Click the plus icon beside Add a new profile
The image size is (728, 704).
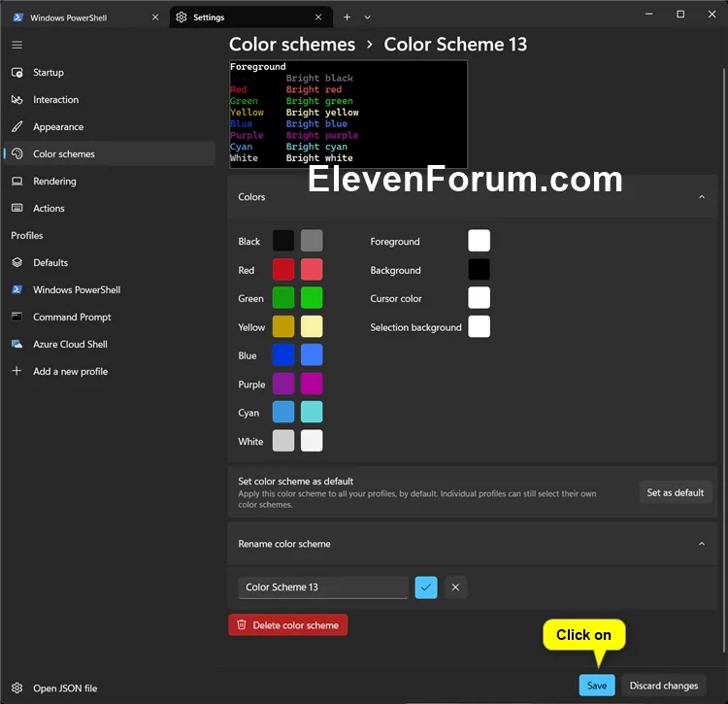click(17, 371)
